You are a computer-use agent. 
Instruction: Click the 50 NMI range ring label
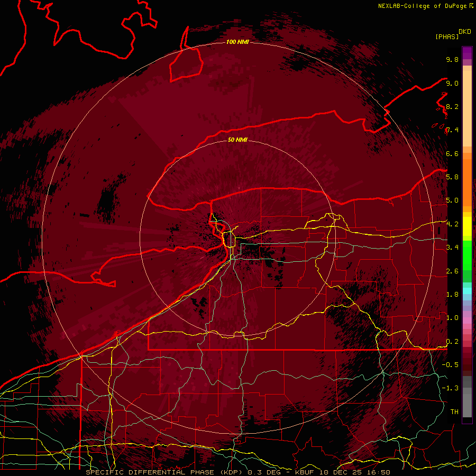click(x=237, y=140)
